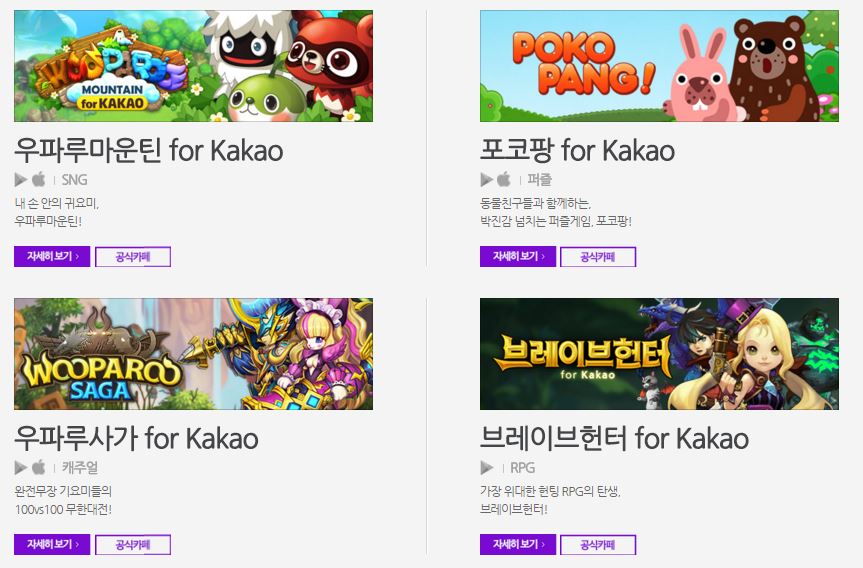
Task: Open the 포코팡 for Kakao title
Action: [x=577, y=150]
